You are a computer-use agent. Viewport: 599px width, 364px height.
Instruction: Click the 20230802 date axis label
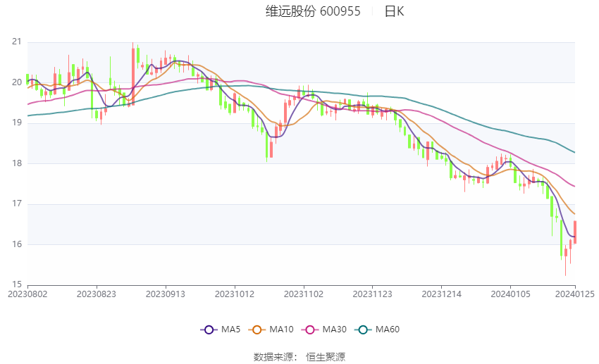tap(27, 294)
